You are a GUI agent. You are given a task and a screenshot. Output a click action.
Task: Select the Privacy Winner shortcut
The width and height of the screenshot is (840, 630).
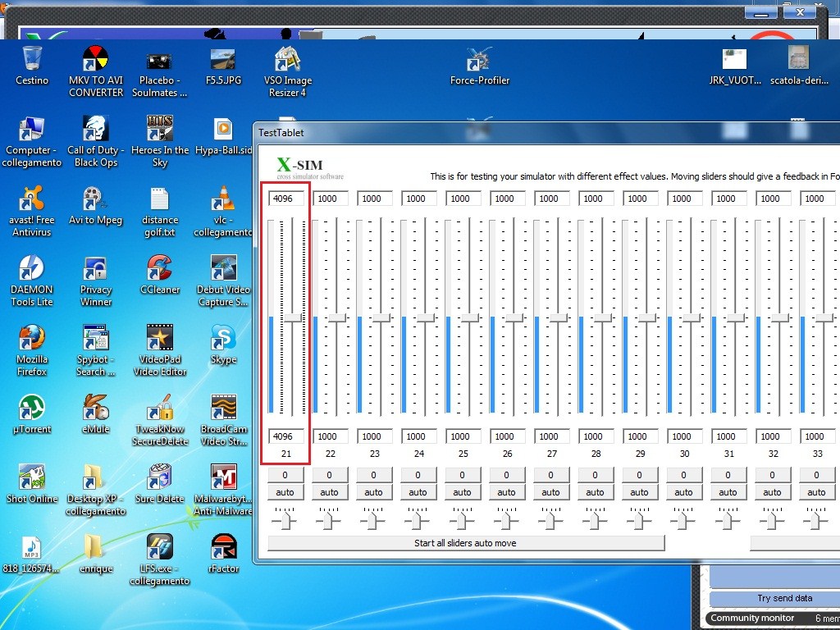click(x=95, y=268)
